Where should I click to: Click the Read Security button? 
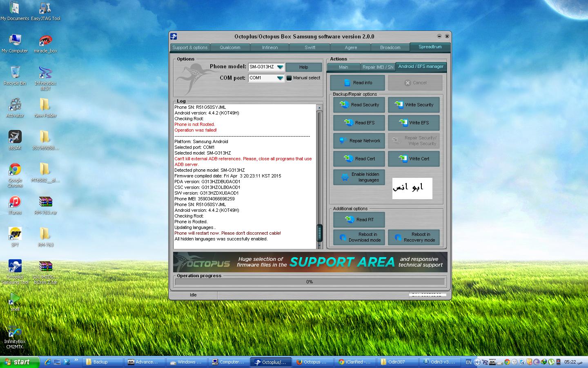(359, 105)
